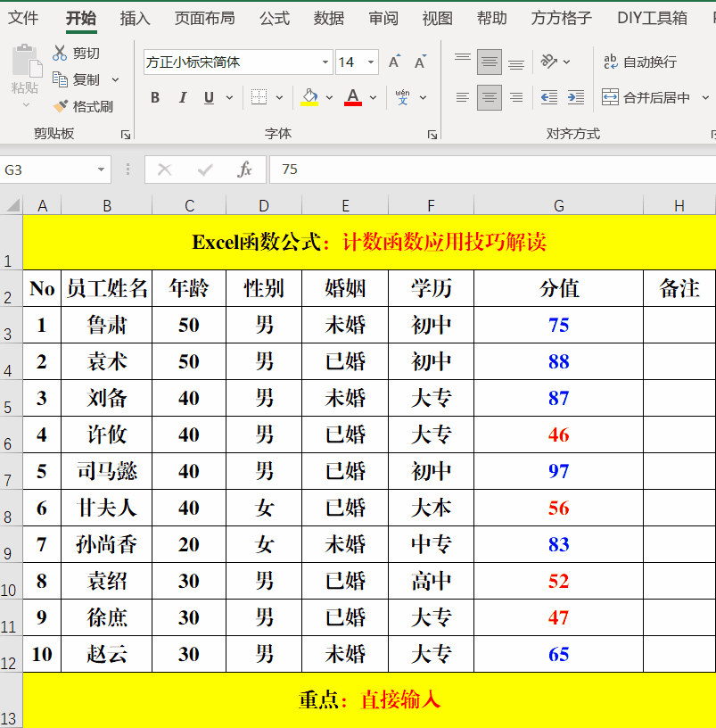Screen dimensions: 716x728
Task: Toggle middle vertical alignment
Action: click(x=490, y=62)
